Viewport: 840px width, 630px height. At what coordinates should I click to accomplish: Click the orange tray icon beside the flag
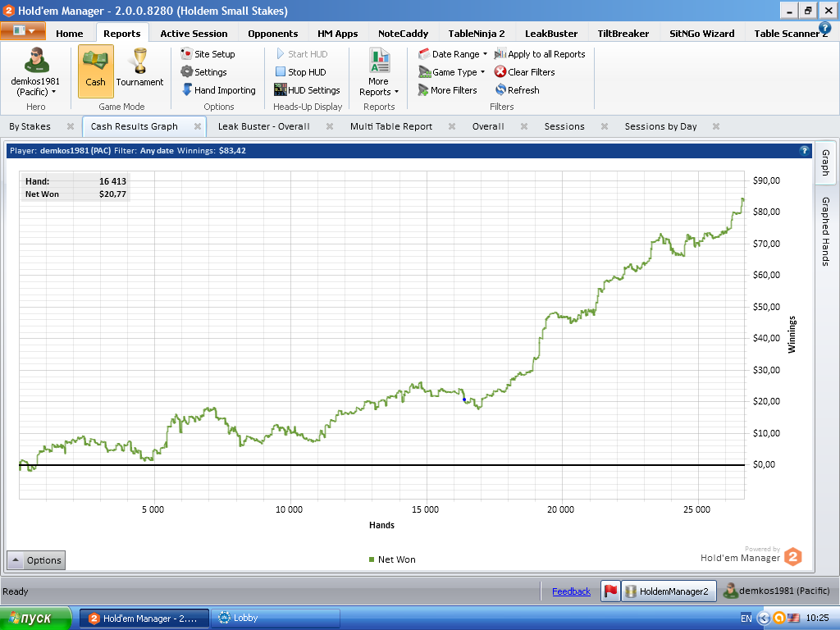(779, 619)
